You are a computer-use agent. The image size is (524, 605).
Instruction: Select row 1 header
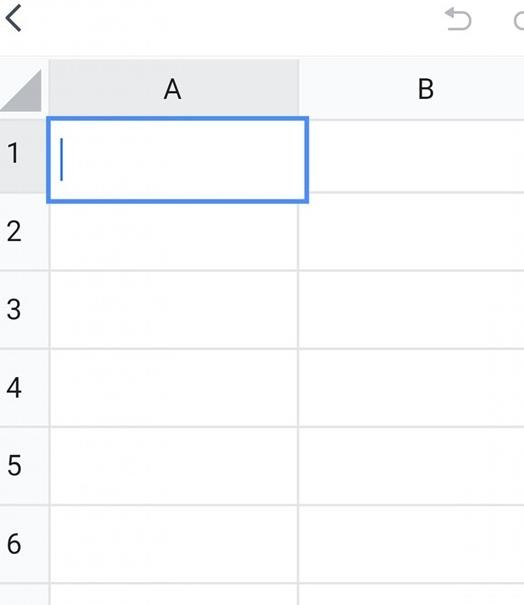[x=24, y=155]
